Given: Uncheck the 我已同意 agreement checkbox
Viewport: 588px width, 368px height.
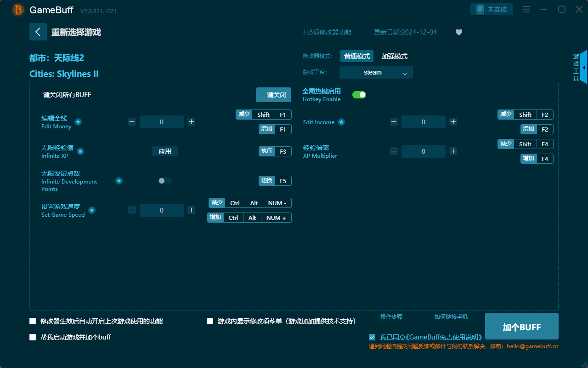Looking at the screenshot, I should tap(372, 337).
